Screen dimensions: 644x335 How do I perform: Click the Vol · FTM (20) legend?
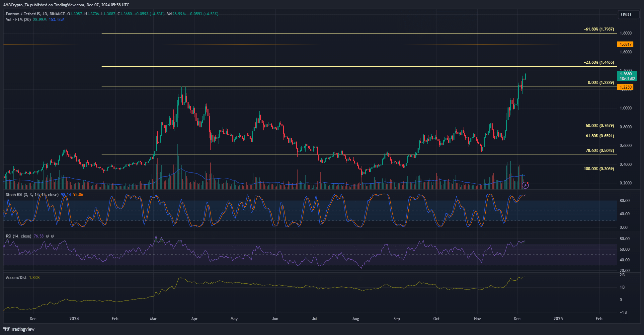pos(18,20)
